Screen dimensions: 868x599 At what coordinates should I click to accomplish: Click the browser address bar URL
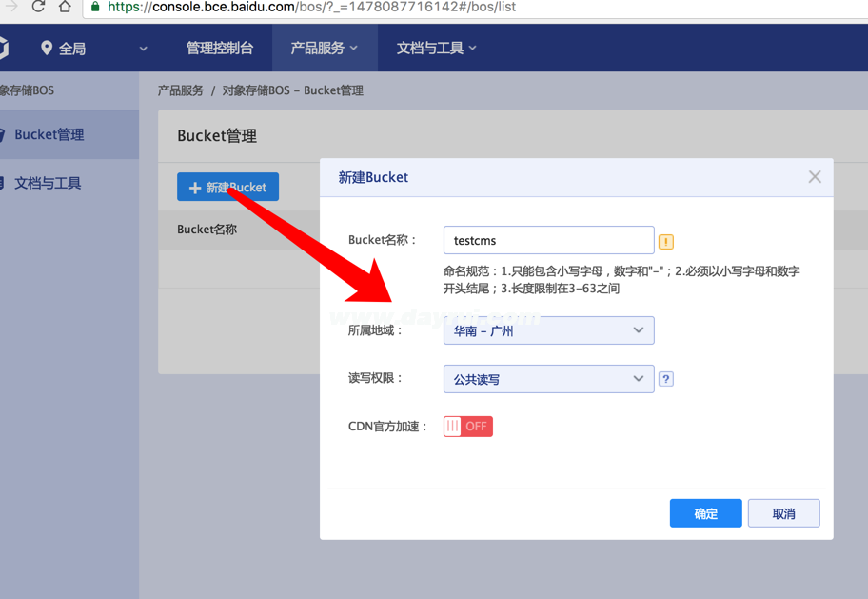point(311,7)
